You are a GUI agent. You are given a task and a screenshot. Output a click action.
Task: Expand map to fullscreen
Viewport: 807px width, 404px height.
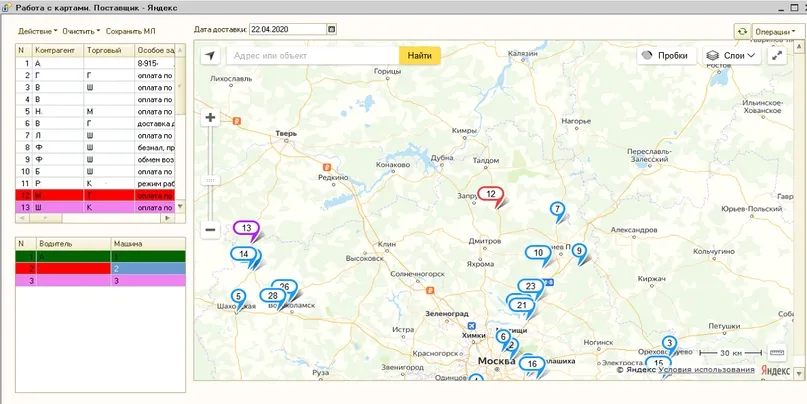tap(777, 56)
